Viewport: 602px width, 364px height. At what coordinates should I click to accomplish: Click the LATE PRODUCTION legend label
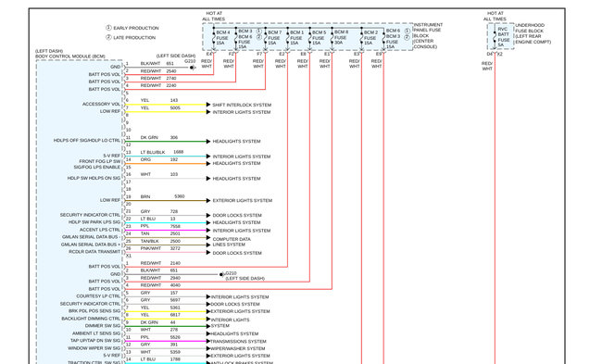(134, 38)
